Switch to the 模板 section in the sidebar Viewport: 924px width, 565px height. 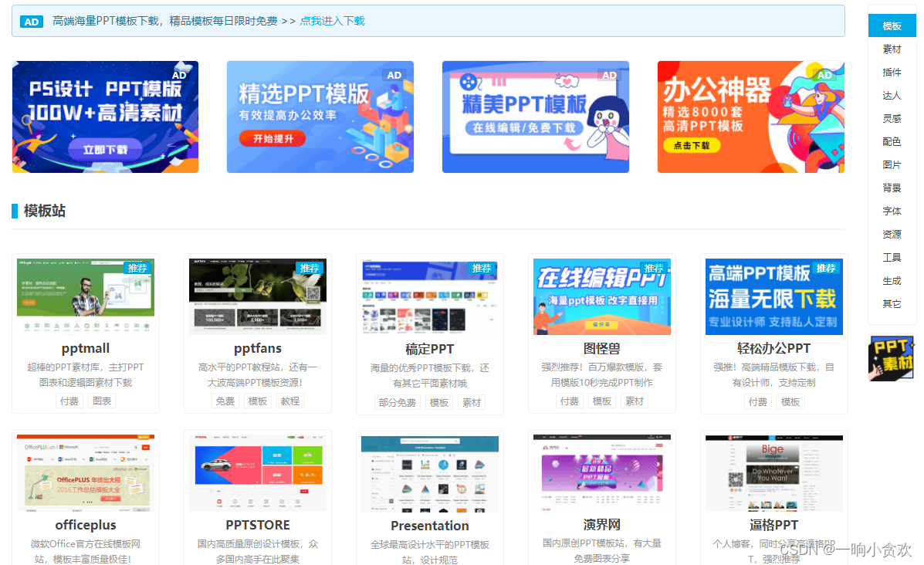892,25
